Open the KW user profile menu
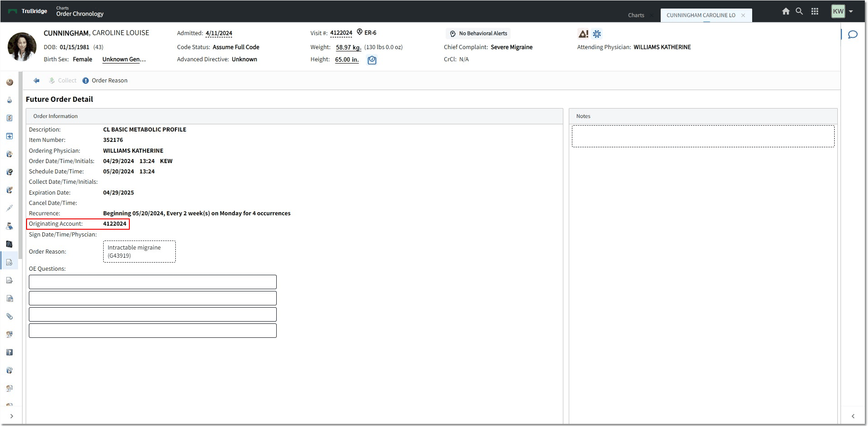 (842, 11)
